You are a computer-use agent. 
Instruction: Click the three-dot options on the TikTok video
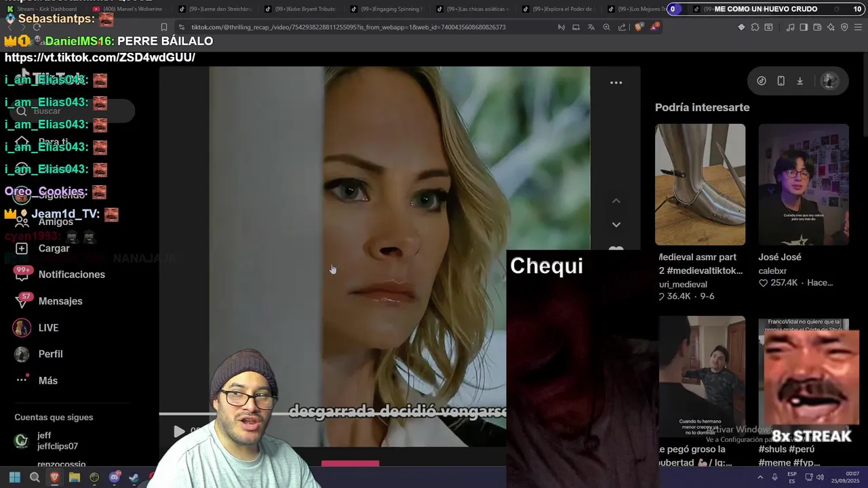pyautogui.click(x=616, y=83)
